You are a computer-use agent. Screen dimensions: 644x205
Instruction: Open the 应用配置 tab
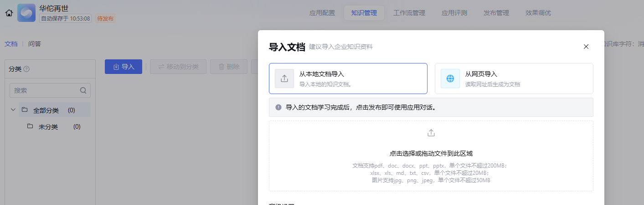click(x=322, y=13)
